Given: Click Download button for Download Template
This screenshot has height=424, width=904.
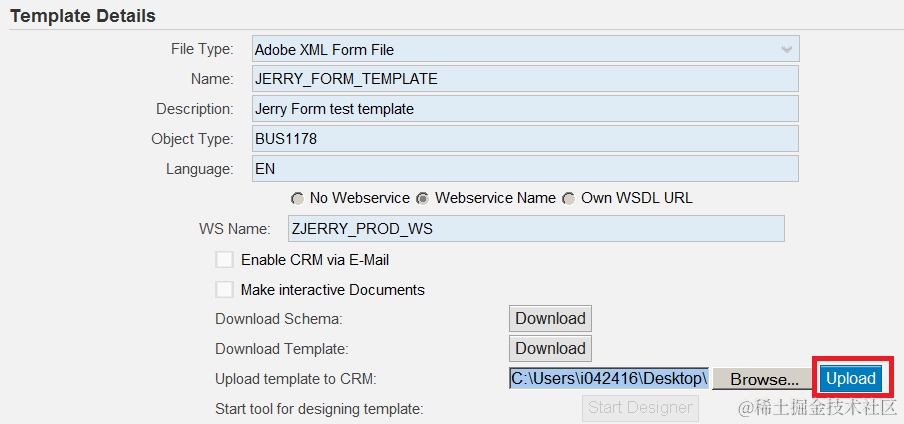Looking at the screenshot, I should tap(551, 348).
